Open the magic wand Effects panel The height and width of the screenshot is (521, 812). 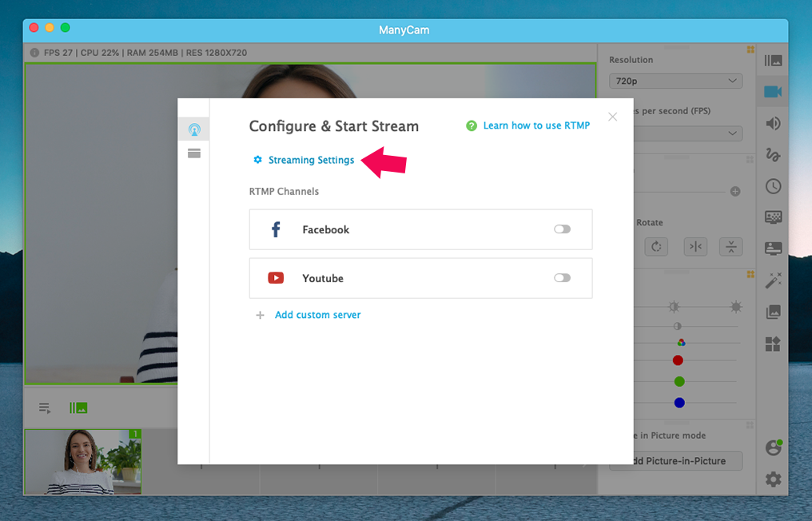(773, 280)
